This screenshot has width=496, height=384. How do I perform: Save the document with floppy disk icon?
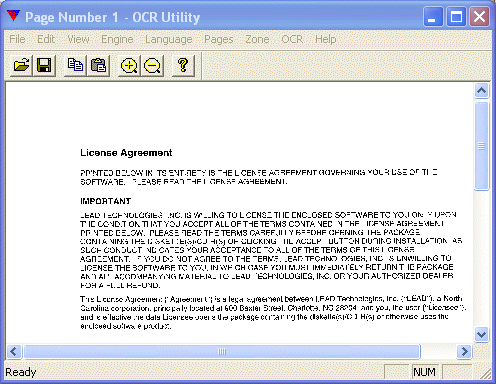[x=44, y=65]
